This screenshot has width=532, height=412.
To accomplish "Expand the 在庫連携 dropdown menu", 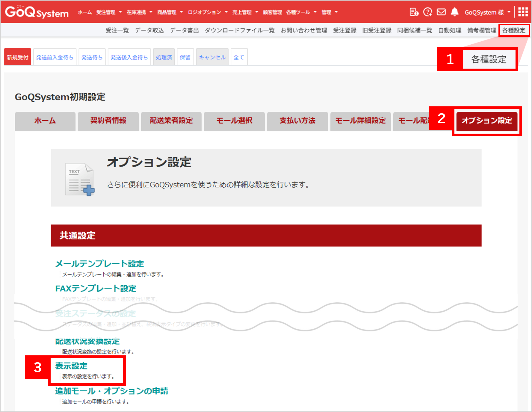I will pos(140,12).
